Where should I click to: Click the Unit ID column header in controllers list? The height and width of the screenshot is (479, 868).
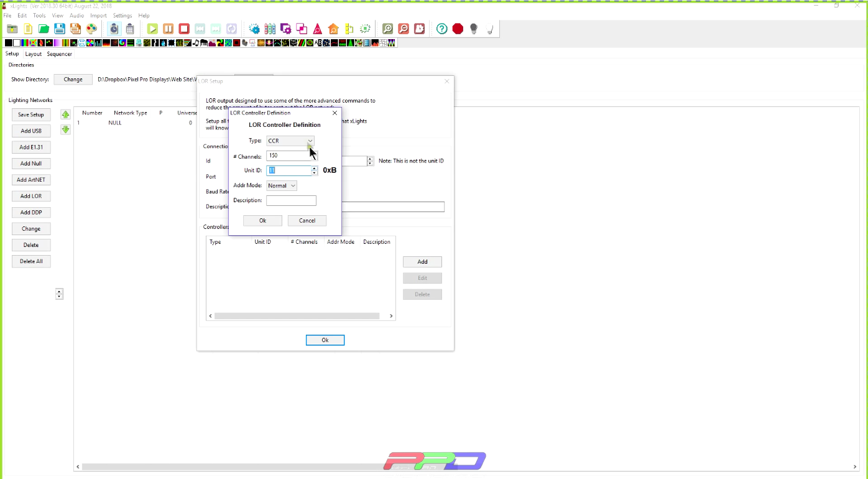262,242
